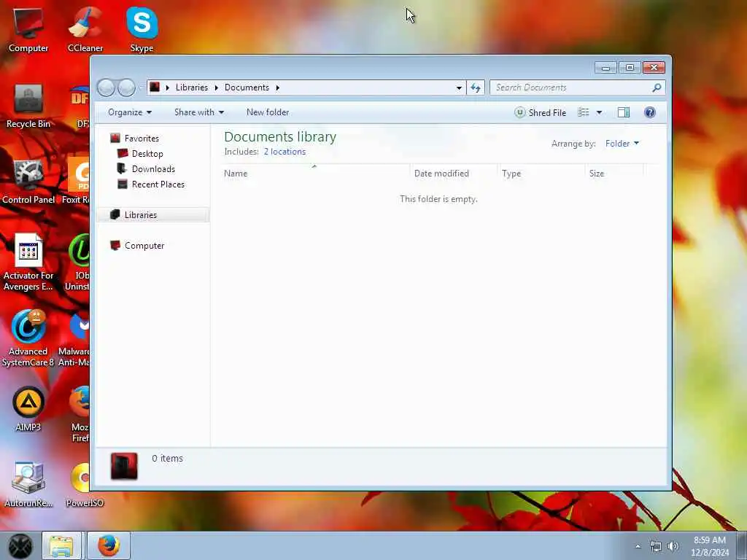The image size is (747, 560).
Task: Click the search magnifier icon
Action: (657, 87)
